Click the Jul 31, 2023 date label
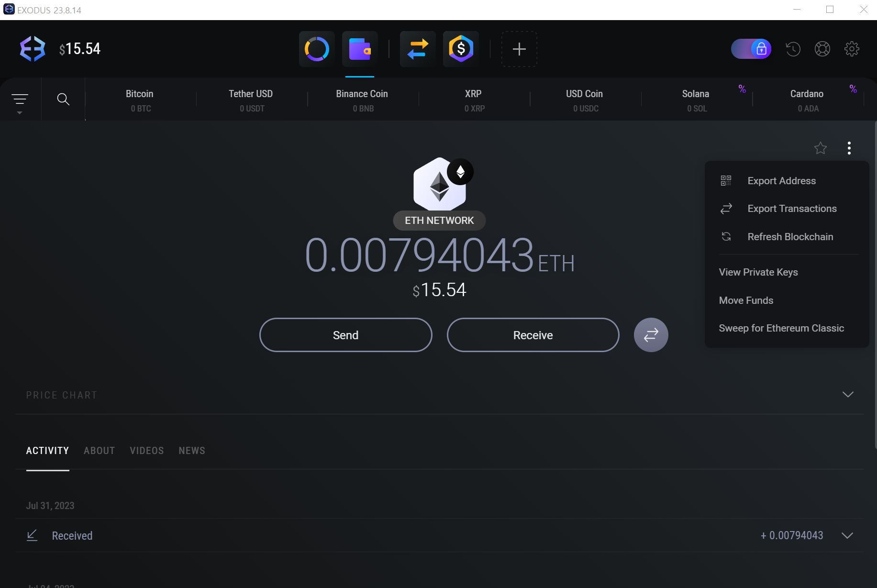 pos(50,506)
